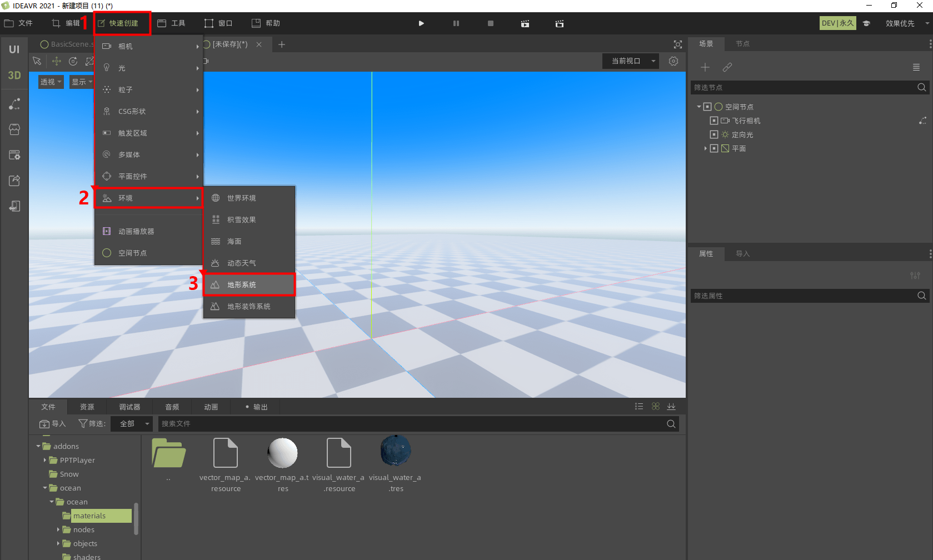This screenshot has height=560, width=933.
Task: Toggle visibility of 空间节点 node
Action: coord(707,107)
